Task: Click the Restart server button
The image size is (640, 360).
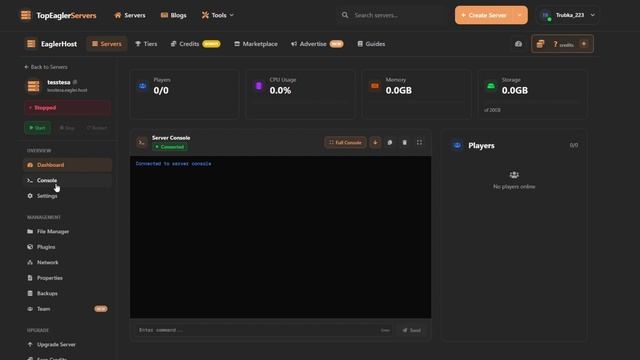Action: tap(97, 128)
